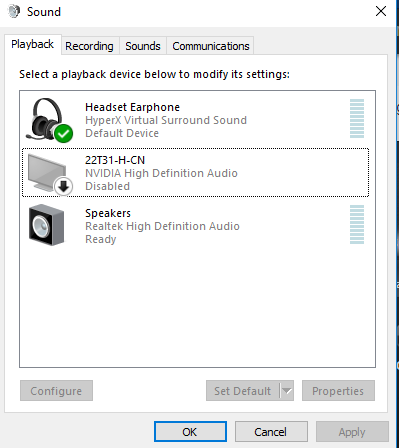This screenshot has height=448, width=399.
Task: Click the Configure button
Action: 56,391
